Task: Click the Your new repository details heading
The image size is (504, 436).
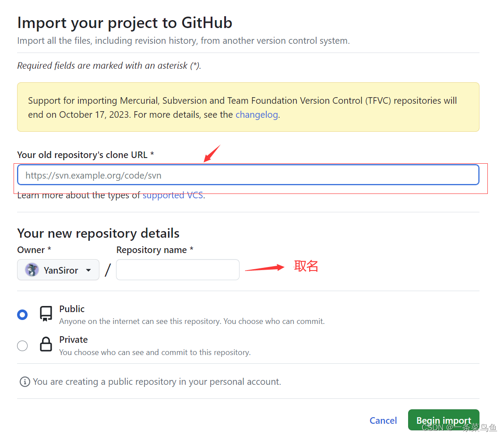Action: (98, 233)
